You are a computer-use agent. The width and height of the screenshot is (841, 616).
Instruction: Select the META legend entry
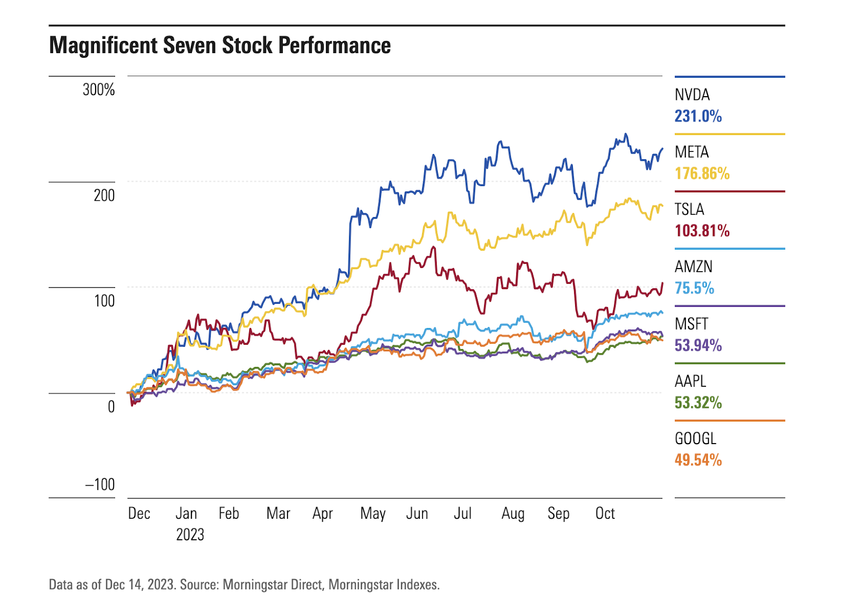[x=692, y=152]
